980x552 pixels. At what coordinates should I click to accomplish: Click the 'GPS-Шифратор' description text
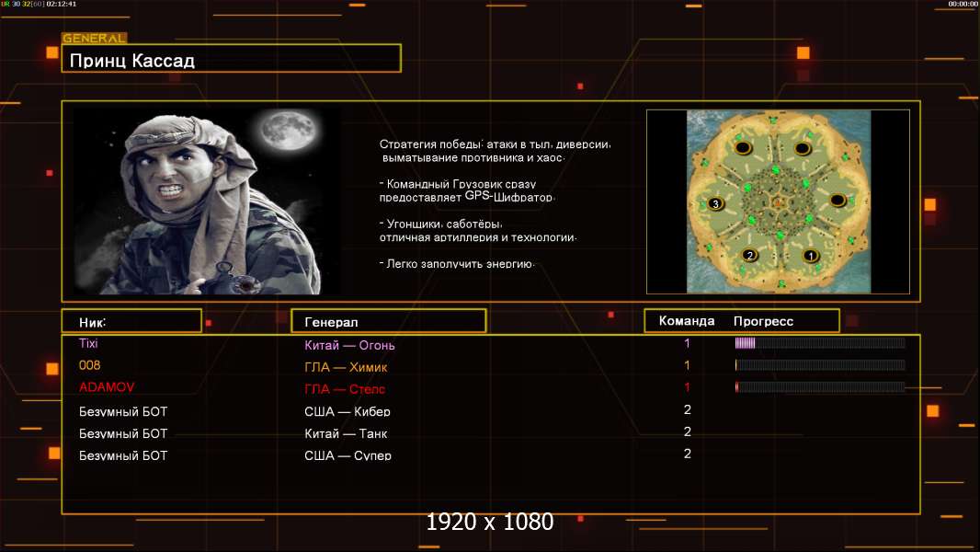click(x=508, y=196)
